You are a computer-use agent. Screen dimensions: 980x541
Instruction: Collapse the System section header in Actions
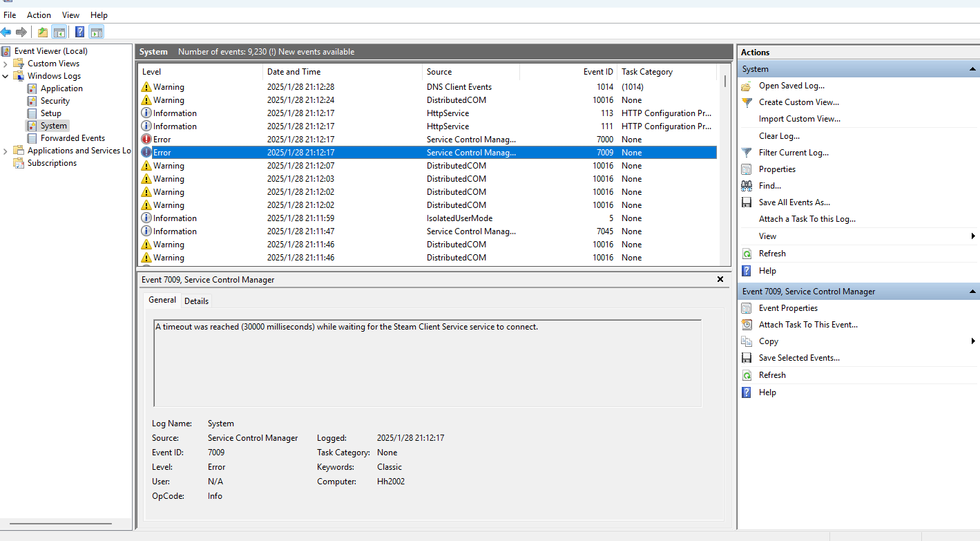(x=972, y=69)
